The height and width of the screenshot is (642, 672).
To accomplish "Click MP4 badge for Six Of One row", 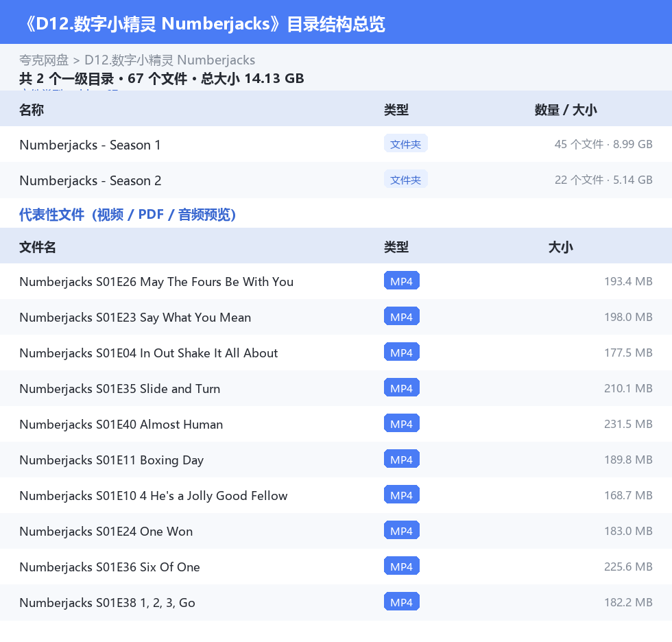I will (x=402, y=566).
